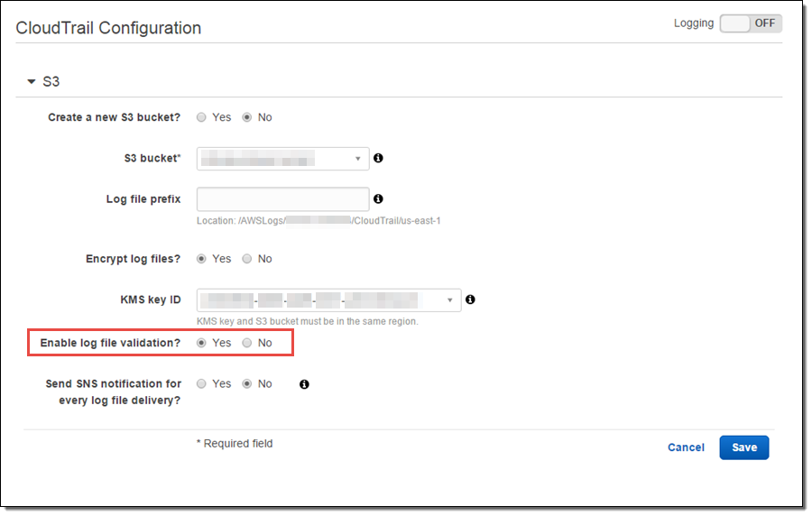
Task: Click the S3 section header label
Action: (51, 81)
